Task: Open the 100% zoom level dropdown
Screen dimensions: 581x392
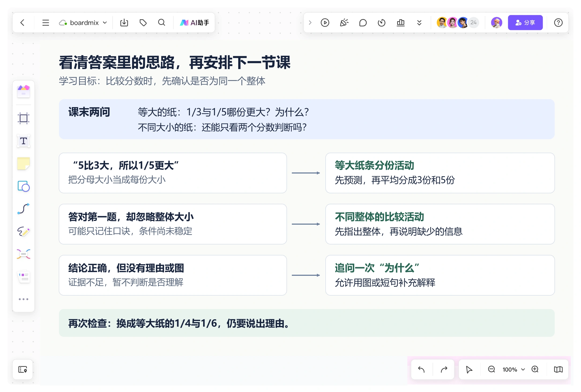Action: tap(514, 370)
